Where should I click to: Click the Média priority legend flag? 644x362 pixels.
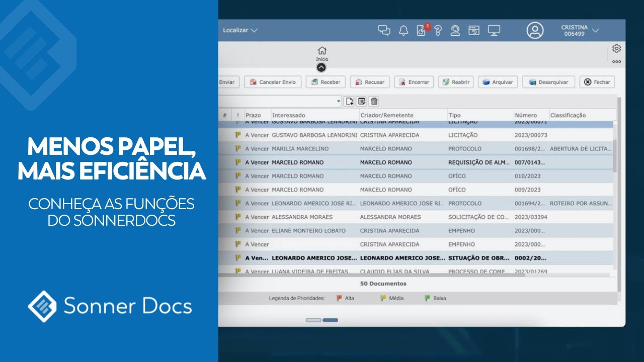(383, 298)
